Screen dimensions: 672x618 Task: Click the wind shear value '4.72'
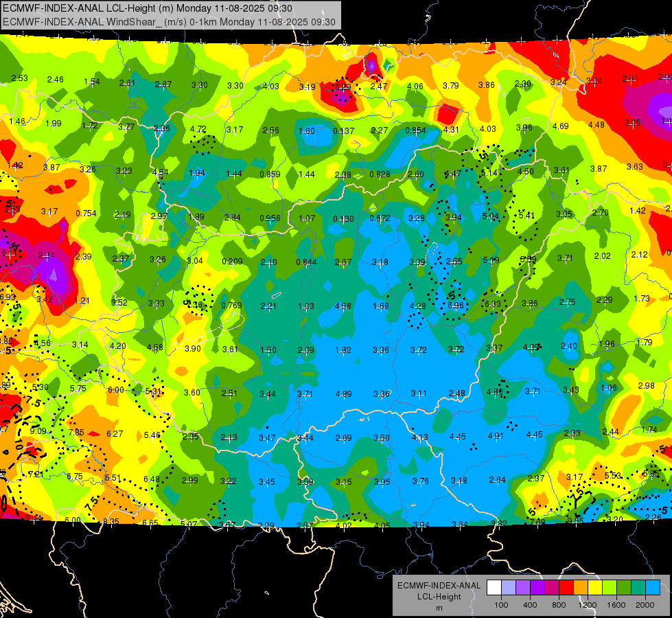(x=198, y=128)
